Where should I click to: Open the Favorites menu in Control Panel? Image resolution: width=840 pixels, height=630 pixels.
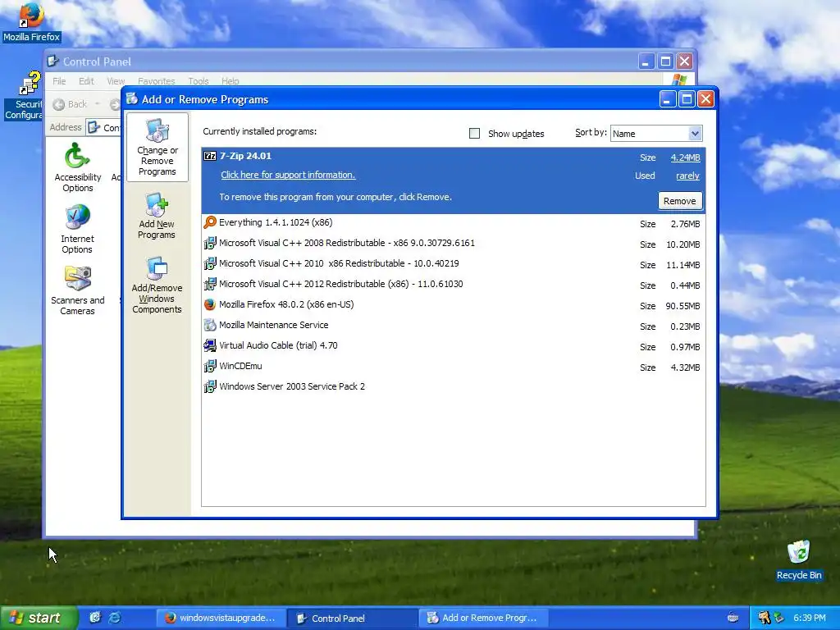[x=157, y=81]
